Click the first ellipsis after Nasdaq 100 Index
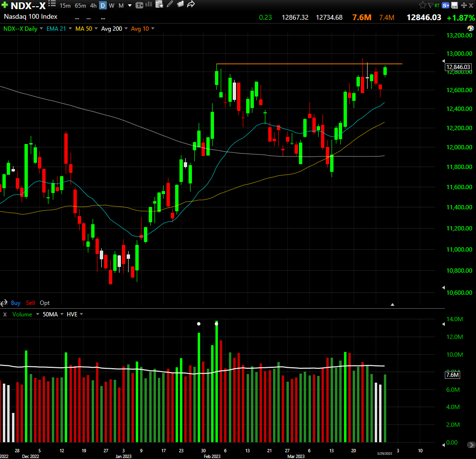This screenshot has width=476, height=459. point(77,18)
